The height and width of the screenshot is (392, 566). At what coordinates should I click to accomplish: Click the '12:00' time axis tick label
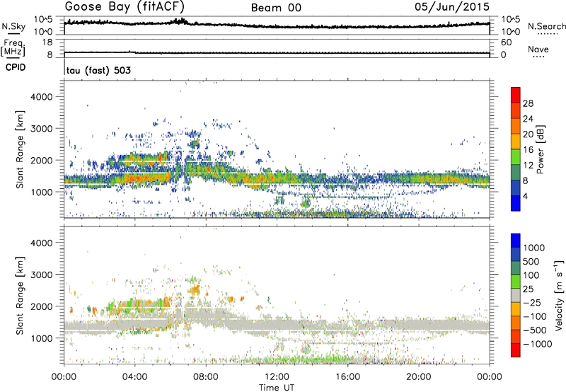(x=277, y=377)
